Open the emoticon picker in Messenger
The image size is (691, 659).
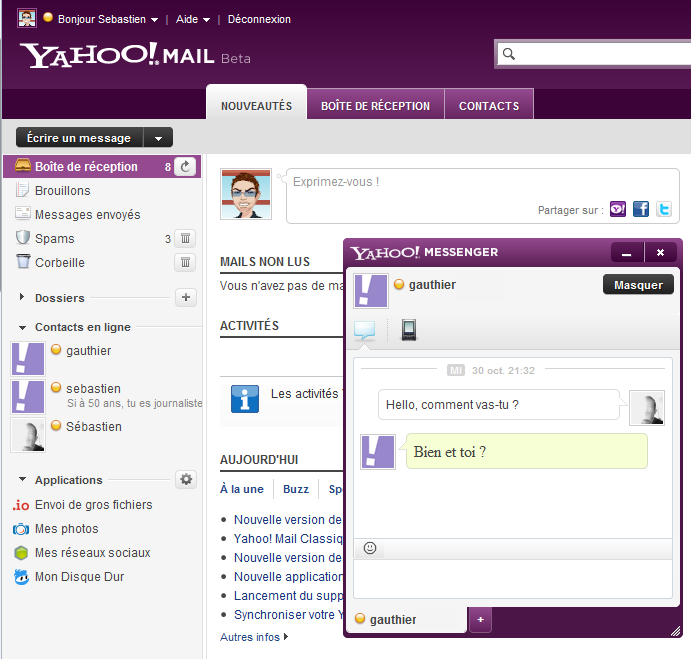370,548
